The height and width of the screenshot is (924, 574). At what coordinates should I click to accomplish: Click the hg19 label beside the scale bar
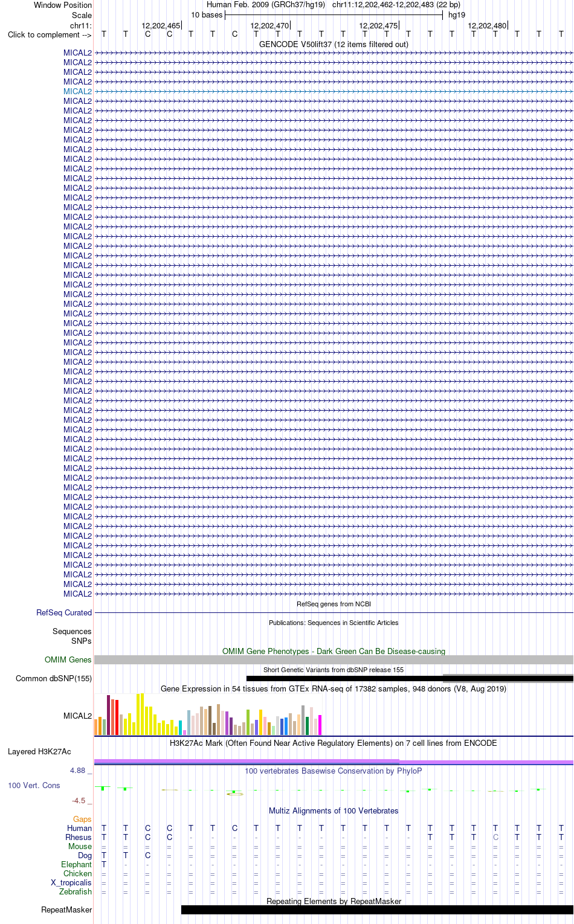457,15
